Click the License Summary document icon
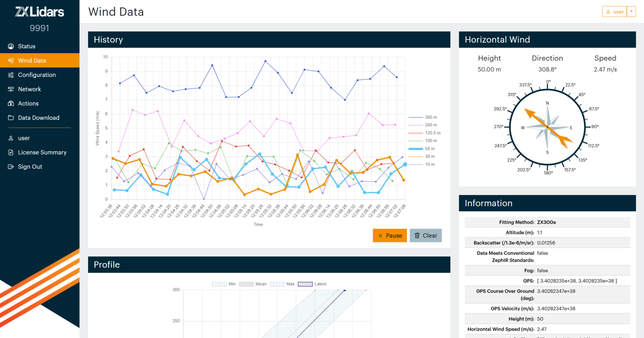 [x=11, y=153]
